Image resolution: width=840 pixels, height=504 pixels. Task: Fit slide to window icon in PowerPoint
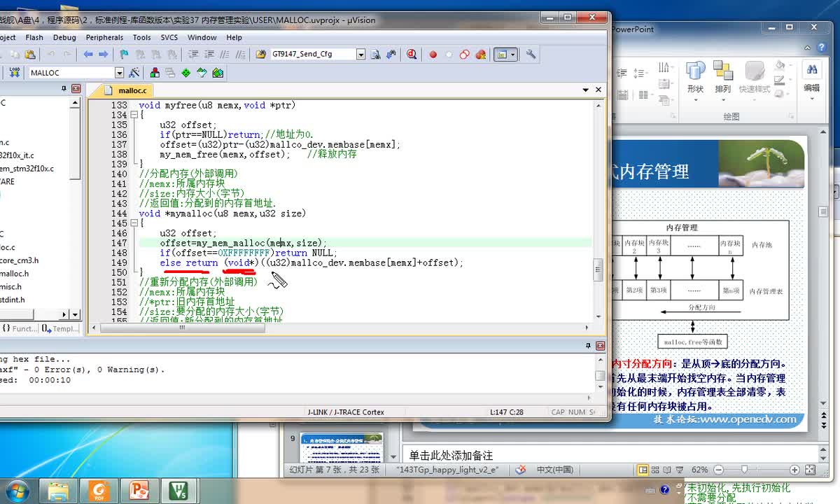point(811,470)
